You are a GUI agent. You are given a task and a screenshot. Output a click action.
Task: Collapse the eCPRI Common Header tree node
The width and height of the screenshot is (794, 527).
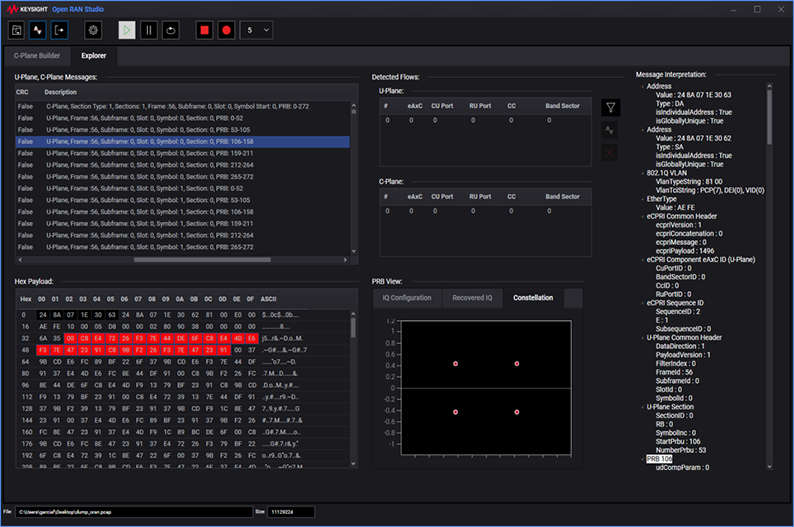click(641, 214)
